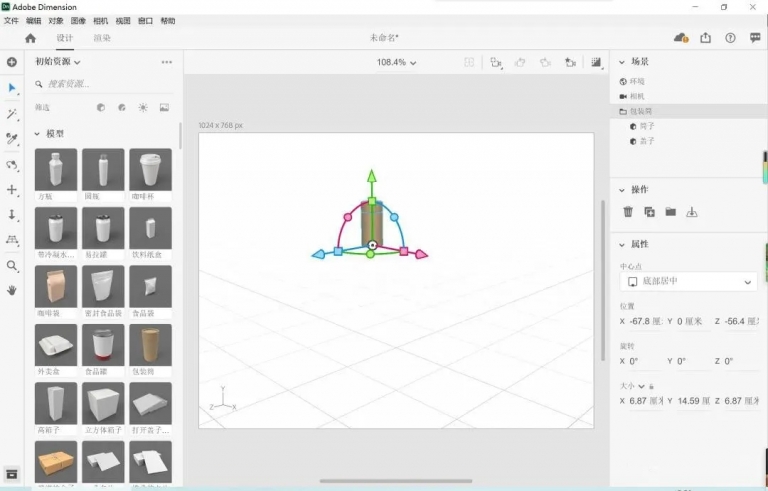The height and width of the screenshot is (491, 768).
Task: Switch to the 渲染 render tab
Action: pyautogui.click(x=102, y=38)
